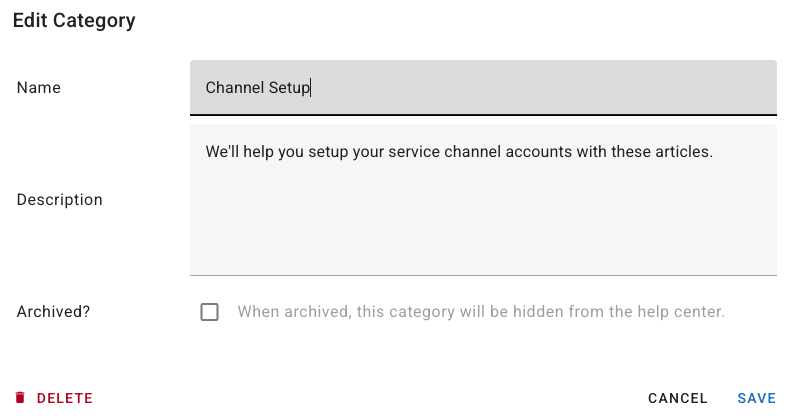Click the archived helper text beside checkbox

click(x=480, y=312)
